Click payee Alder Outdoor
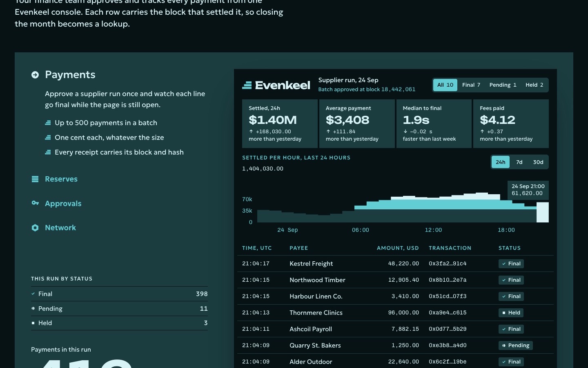The height and width of the screenshot is (368, 588). [x=311, y=362]
